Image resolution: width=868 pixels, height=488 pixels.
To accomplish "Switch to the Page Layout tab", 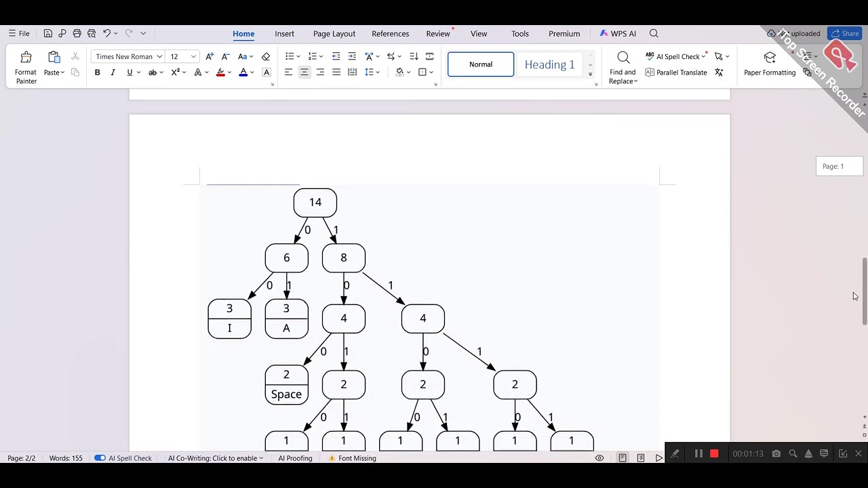I will click(x=334, y=33).
